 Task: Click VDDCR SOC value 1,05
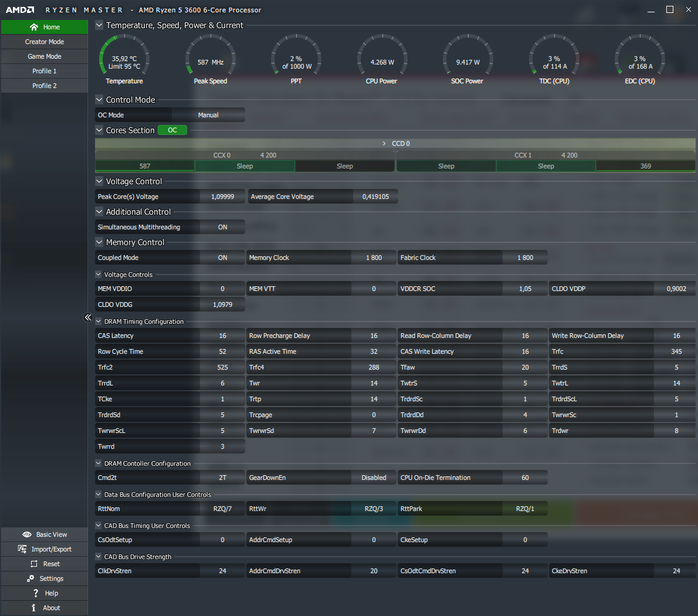[x=526, y=289]
